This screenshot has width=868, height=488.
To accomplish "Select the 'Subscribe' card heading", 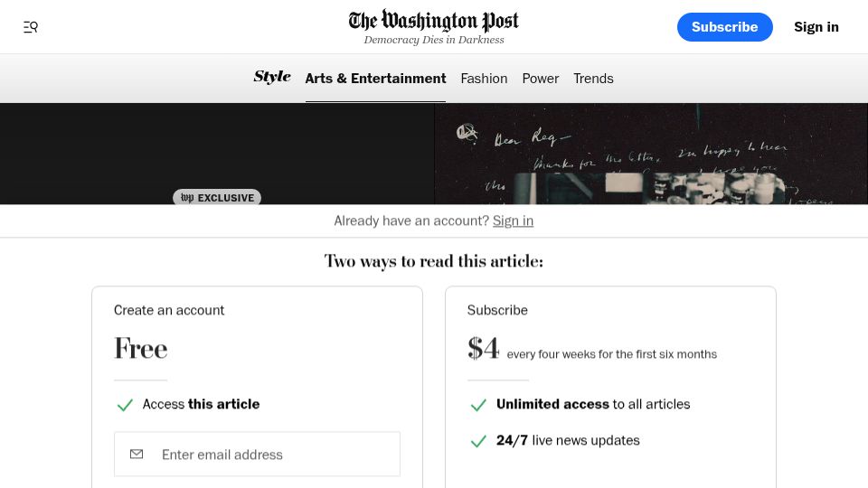I will [x=497, y=310].
